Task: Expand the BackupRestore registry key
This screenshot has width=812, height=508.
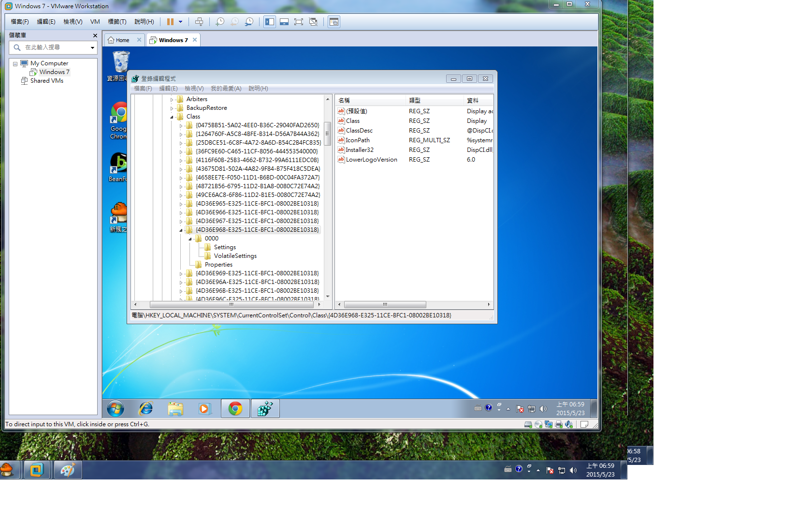Action: 172,108
